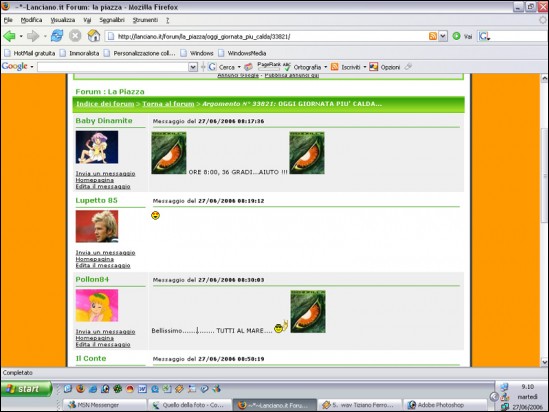Open the Google search box dropdown arrow

click(x=193, y=67)
